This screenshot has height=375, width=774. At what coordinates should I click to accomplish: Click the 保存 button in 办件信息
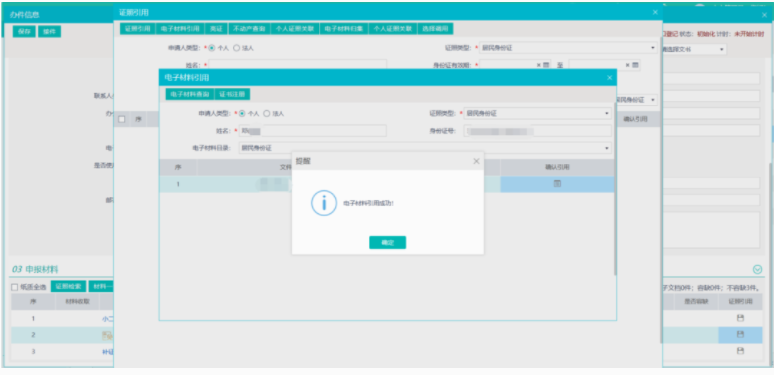[x=24, y=31]
